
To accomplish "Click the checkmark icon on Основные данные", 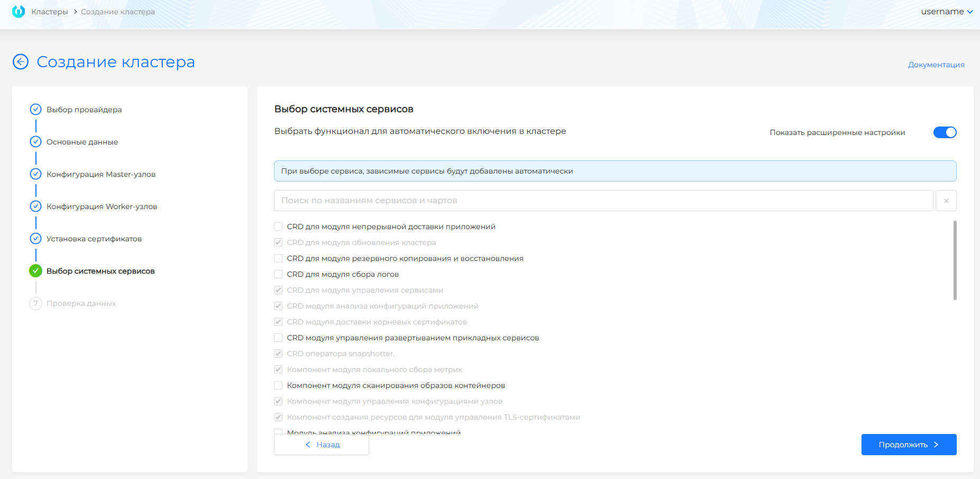I will click(x=35, y=141).
